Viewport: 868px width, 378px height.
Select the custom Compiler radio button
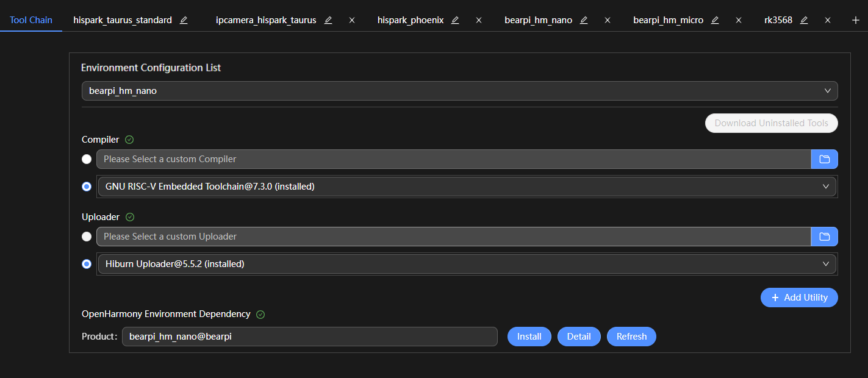(x=87, y=159)
